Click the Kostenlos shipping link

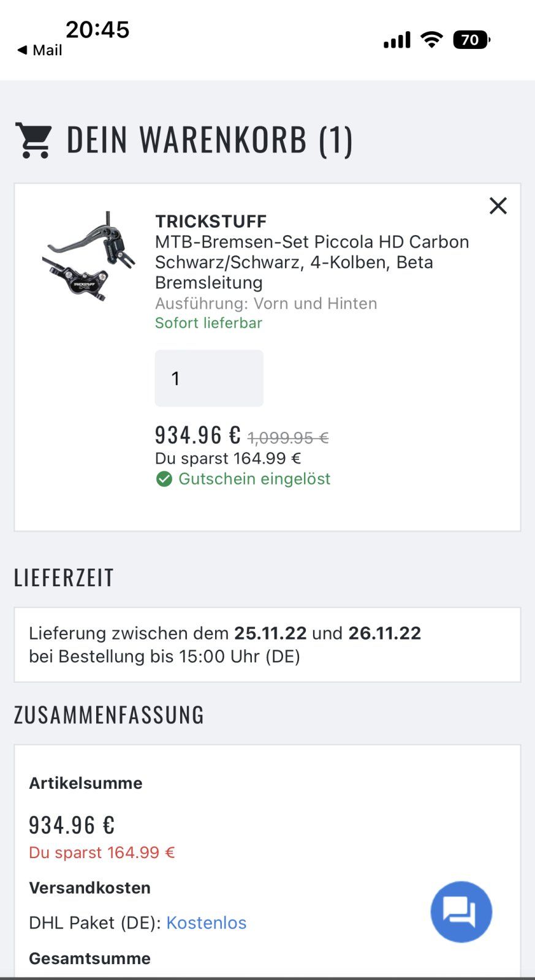click(x=206, y=923)
